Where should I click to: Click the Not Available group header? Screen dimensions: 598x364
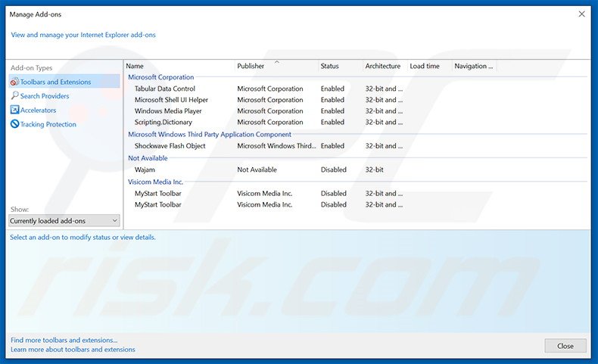point(148,158)
